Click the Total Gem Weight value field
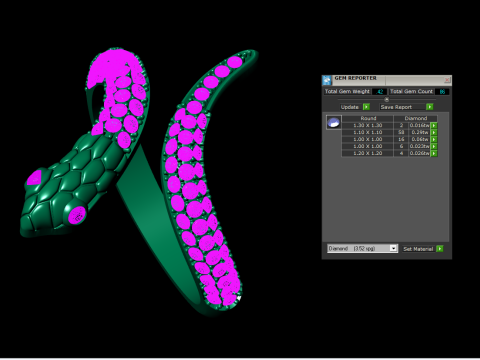Viewport: 480px width, 360px height. pyautogui.click(x=379, y=91)
